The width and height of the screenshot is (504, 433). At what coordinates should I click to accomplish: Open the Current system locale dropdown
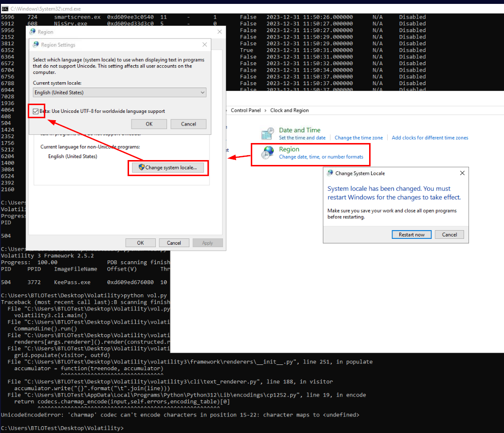click(120, 92)
